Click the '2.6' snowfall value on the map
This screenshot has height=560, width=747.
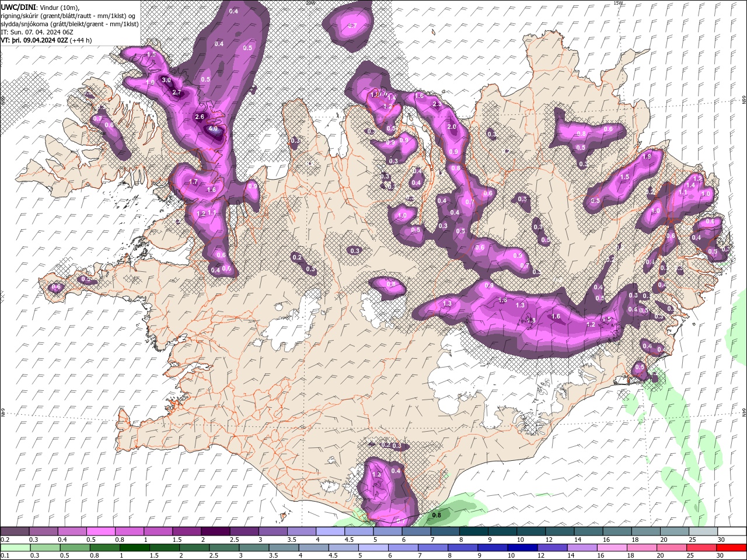pos(200,117)
